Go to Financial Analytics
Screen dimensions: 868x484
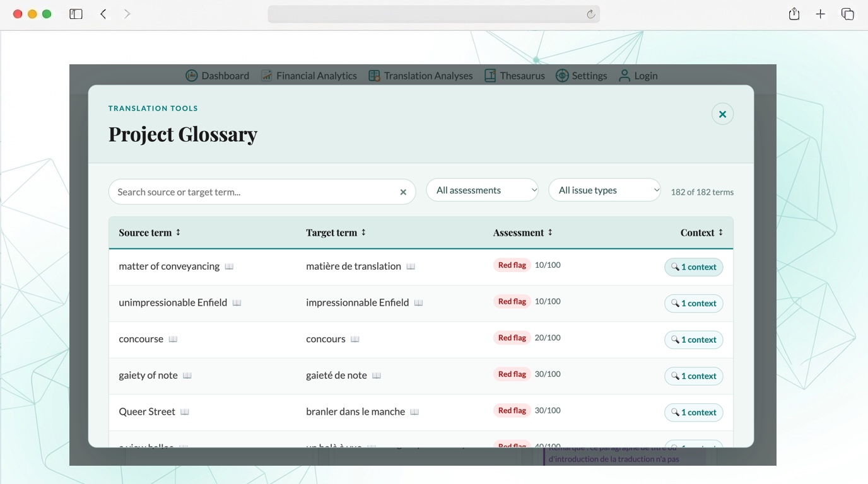pyautogui.click(x=308, y=76)
